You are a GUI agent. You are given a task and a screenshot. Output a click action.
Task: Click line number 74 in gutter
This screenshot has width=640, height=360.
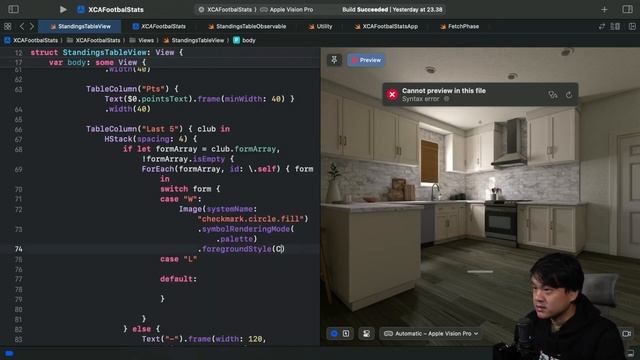click(x=18, y=249)
